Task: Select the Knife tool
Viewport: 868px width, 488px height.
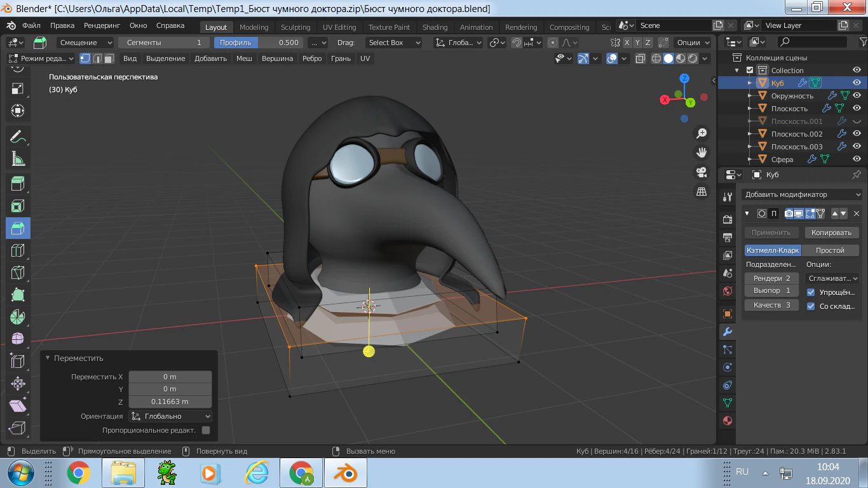Action: click(18, 273)
